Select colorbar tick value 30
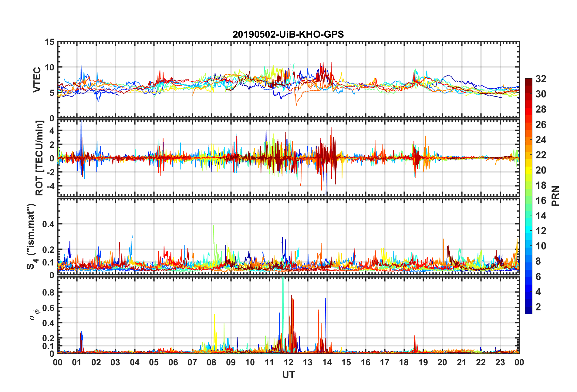This screenshot has height=392, width=577. pyautogui.click(x=541, y=94)
